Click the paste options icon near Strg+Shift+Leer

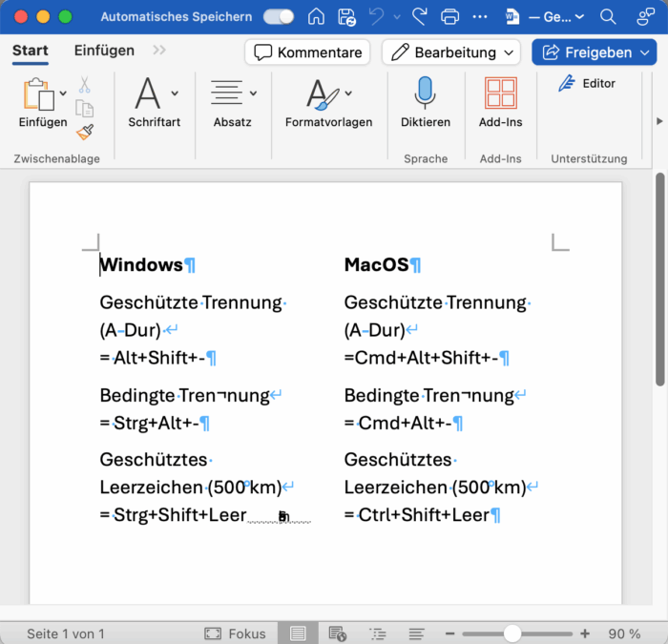tap(283, 517)
